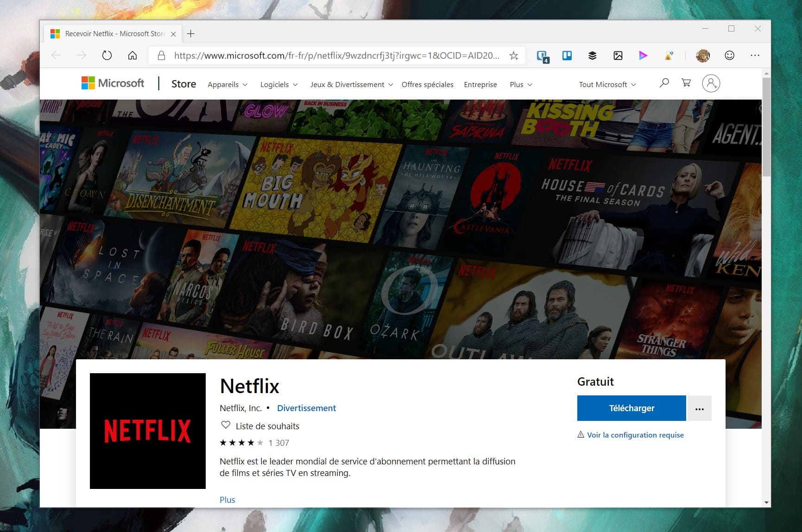Add page to favorites with star icon
Image resolution: width=802 pixels, height=532 pixels.
514,56
